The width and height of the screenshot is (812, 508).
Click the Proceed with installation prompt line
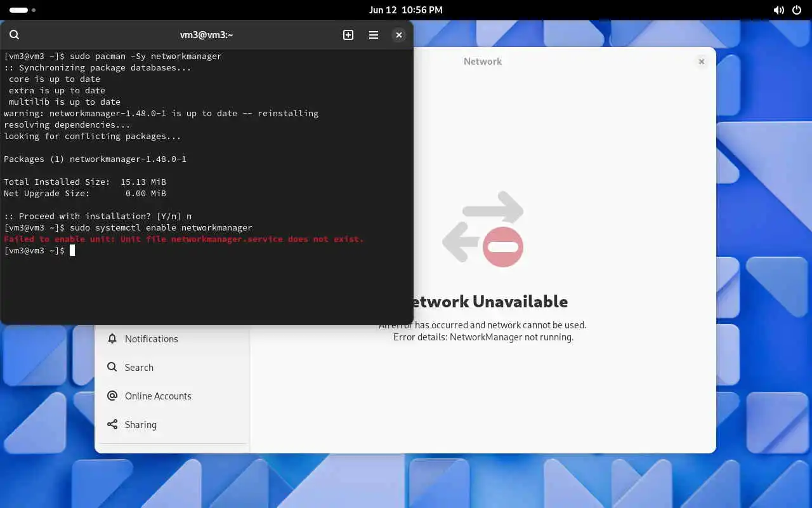click(x=98, y=217)
